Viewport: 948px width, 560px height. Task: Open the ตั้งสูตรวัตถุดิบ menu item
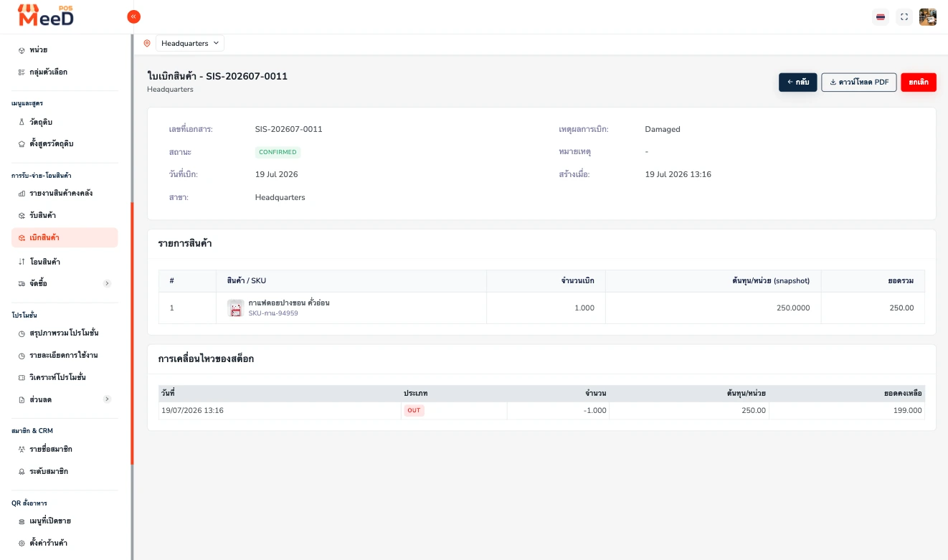65,143
